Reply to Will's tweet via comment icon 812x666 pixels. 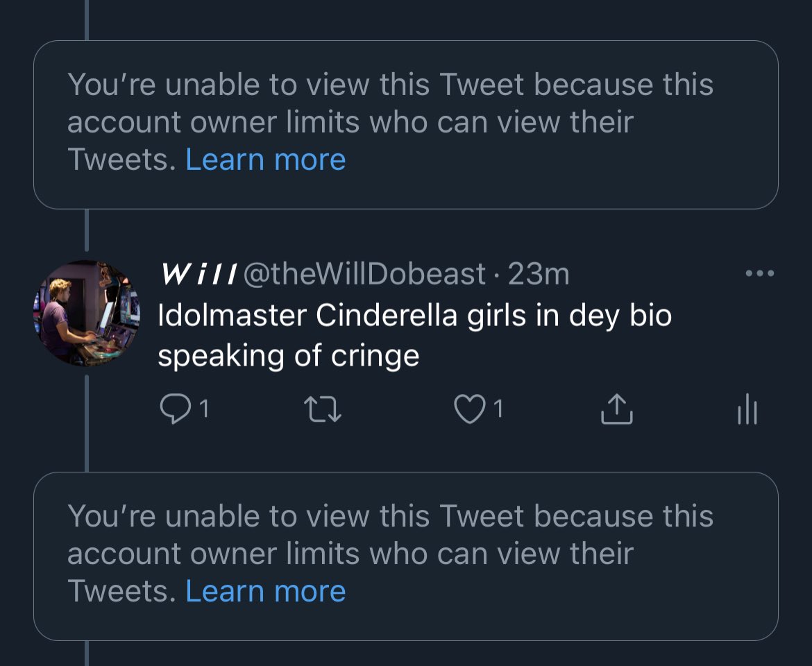[172, 411]
